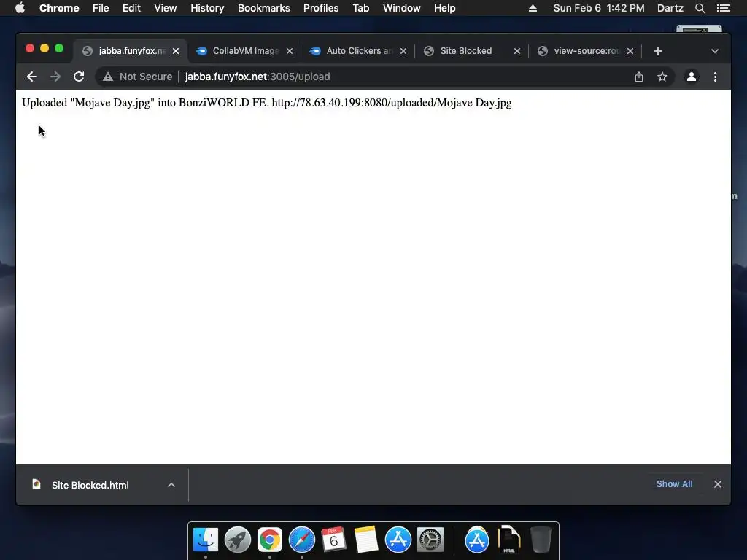Close the downloads bar
The width and height of the screenshot is (747, 560).
(x=718, y=484)
